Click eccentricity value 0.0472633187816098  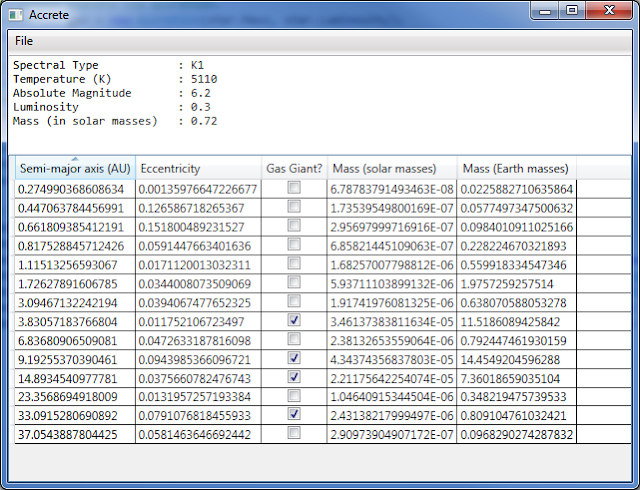point(194,341)
